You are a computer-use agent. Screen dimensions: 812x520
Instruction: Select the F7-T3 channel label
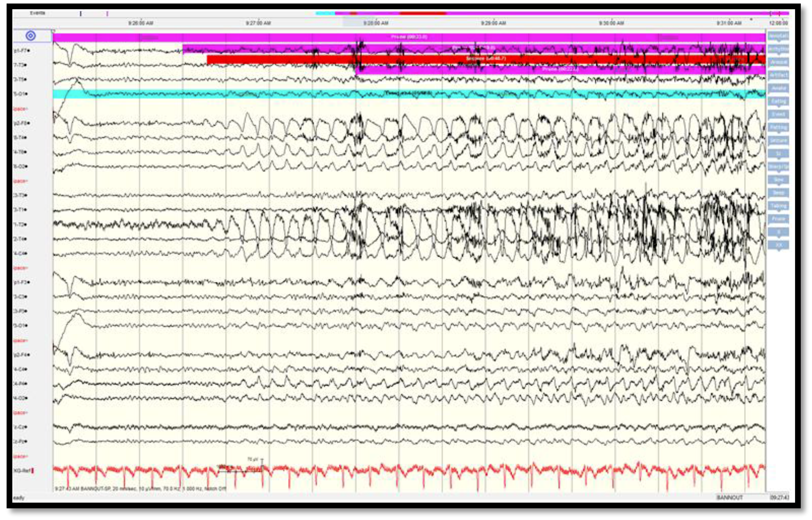tap(20, 65)
